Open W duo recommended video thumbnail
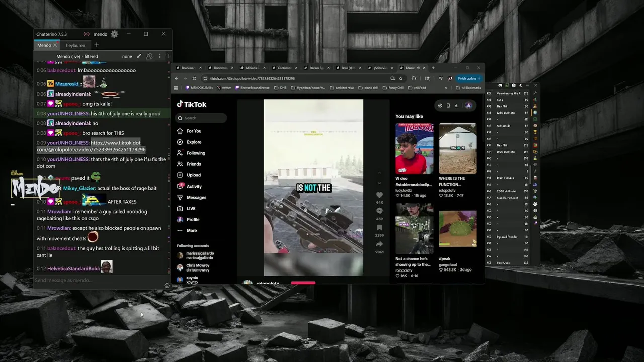644x362 pixels. [x=414, y=148]
